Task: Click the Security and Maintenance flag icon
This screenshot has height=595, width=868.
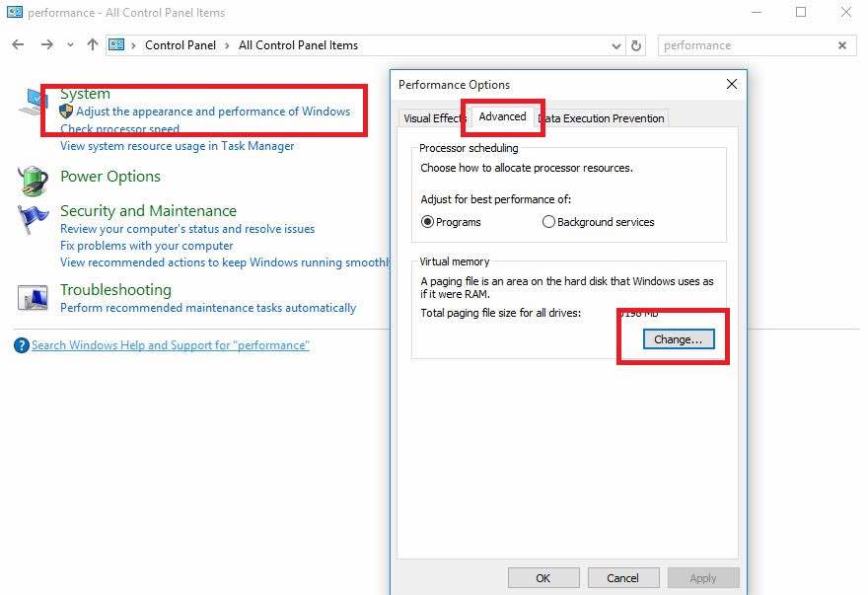Action: 33,218
